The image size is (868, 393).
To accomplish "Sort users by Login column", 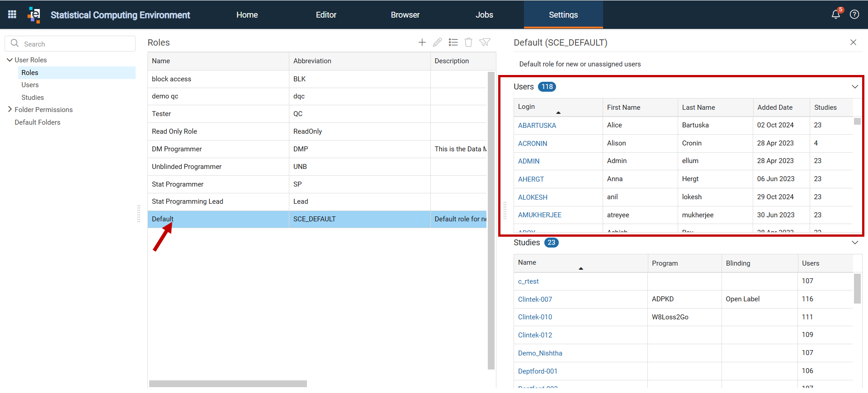I will (558, 108).
